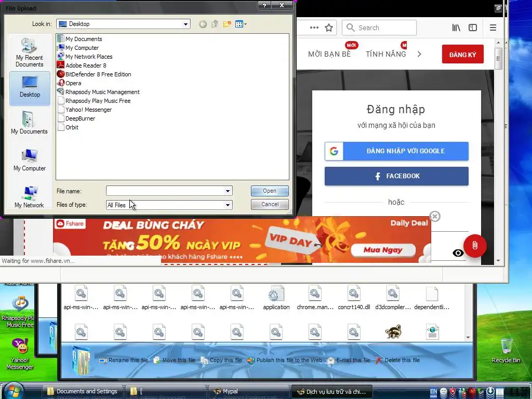Open the Look in Desktop combo box
This screenshot has width=532, height=399.
[x=123, y=24]
